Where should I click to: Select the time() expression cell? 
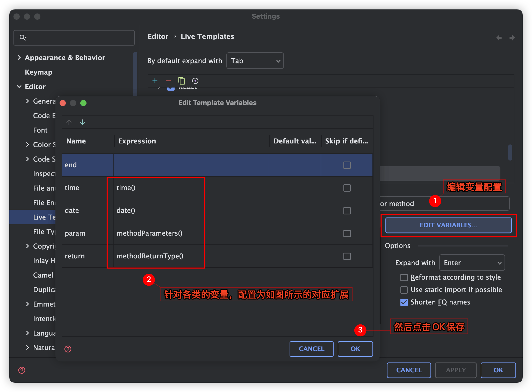pyautogui.click(x=191, y=188)
